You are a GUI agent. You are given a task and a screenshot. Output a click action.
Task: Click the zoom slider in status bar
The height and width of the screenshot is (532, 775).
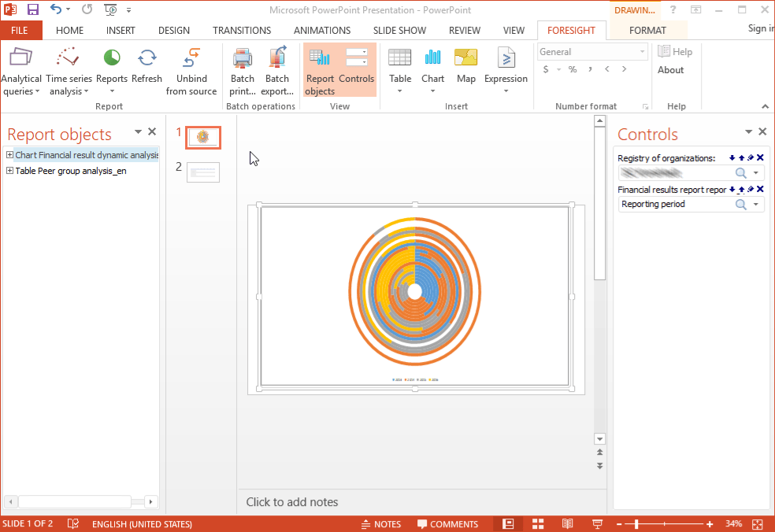636,524
